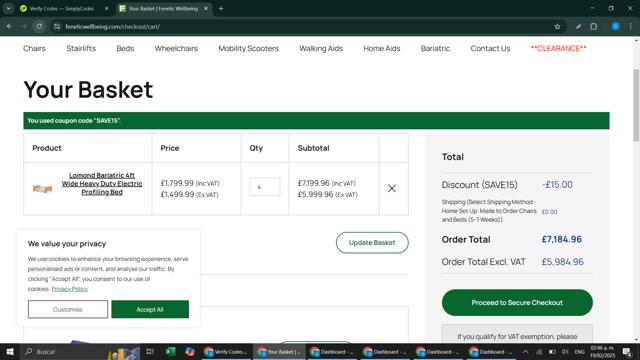640x360 pixels.
Task: Change the ENG input language
Action: tap(580, 351)
